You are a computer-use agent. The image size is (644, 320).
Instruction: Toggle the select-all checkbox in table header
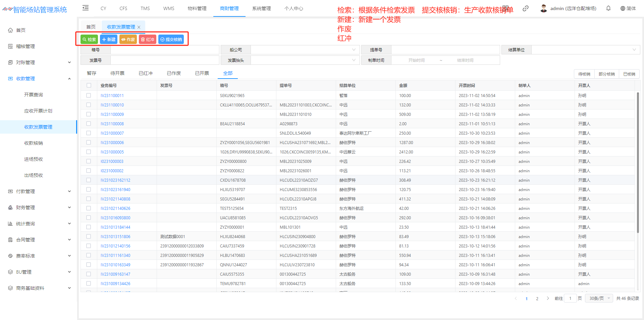89,85
